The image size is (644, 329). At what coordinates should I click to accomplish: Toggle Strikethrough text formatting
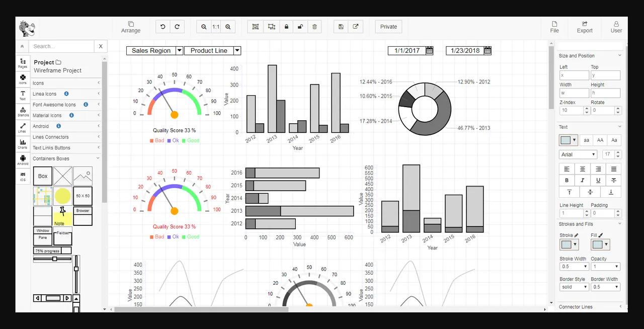[x=613, y=180]
